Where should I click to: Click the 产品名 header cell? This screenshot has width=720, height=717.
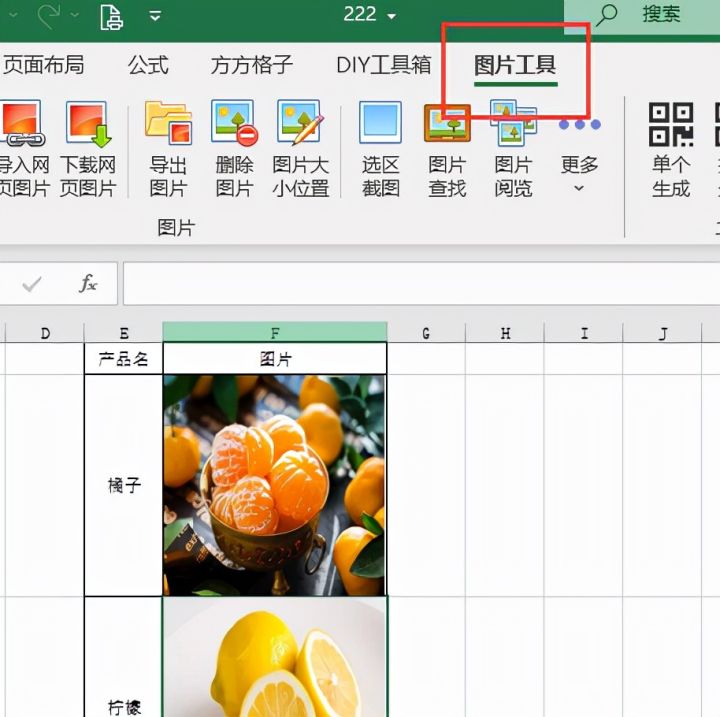(124, 359)
